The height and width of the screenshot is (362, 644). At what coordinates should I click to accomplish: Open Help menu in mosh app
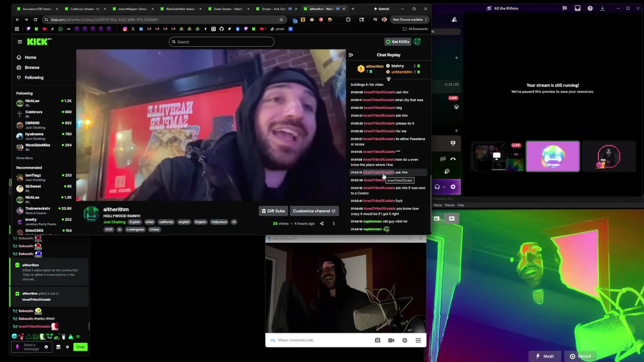pyautogui.click(x=460, y=205)
